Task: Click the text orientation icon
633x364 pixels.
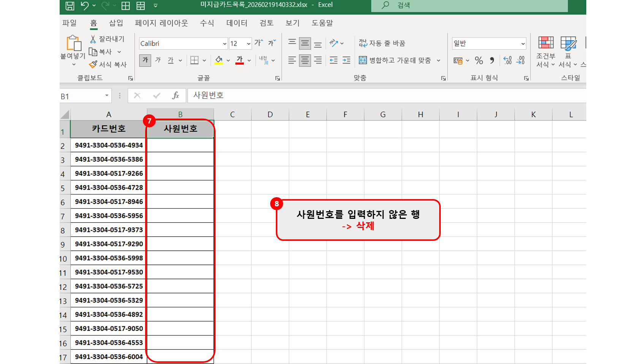Action: click(334, 43)
